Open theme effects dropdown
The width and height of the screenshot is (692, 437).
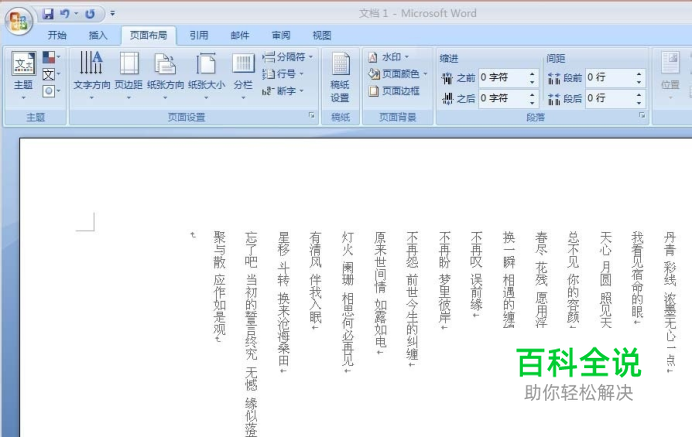tap(51, 91)
